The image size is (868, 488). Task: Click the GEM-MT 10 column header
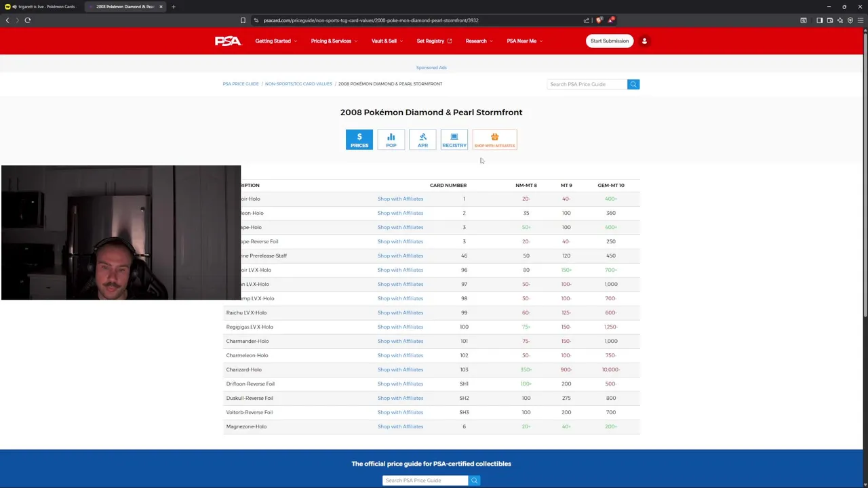tap(611, 185)
